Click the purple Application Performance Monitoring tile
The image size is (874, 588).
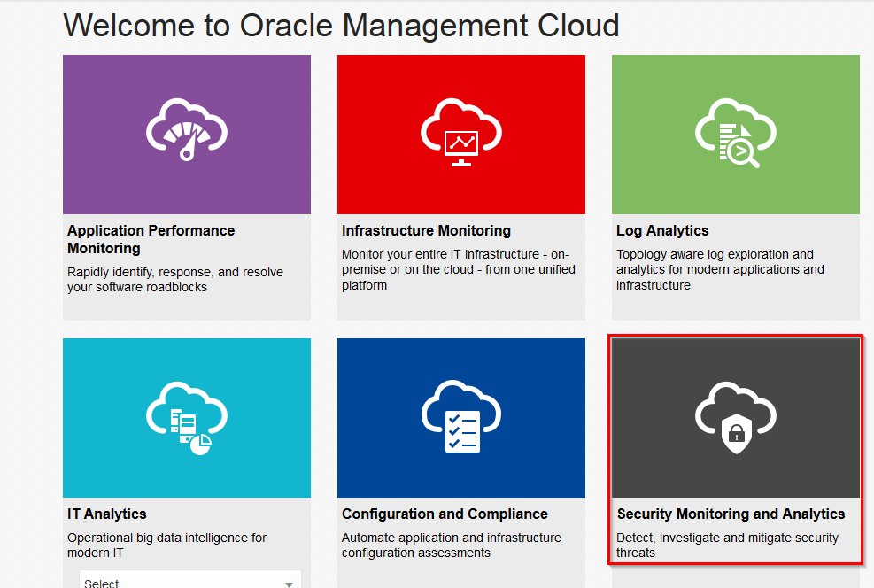187,135
